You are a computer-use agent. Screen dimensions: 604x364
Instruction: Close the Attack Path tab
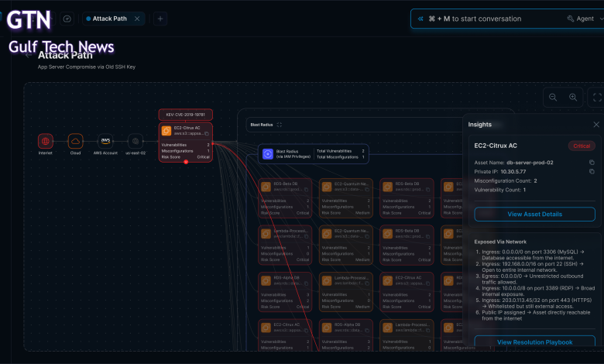point(137,19)
